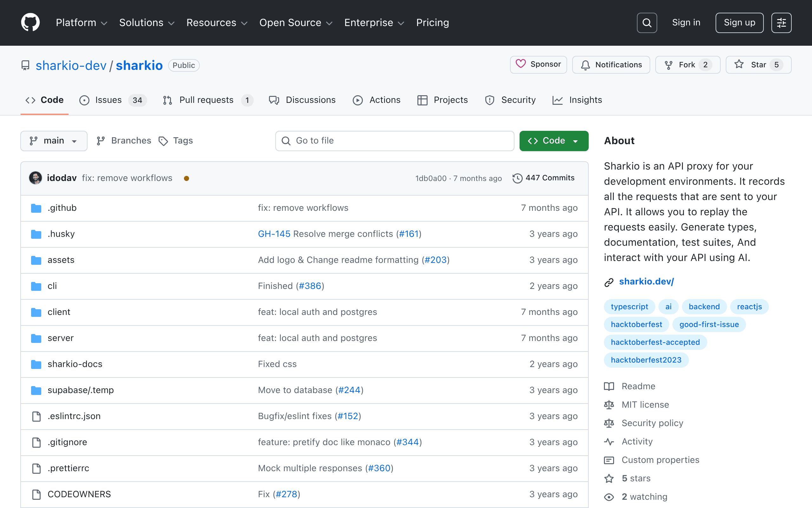Click the Readme book icon
This screenshot has width=812, height=508.
(x=609, y=386)
